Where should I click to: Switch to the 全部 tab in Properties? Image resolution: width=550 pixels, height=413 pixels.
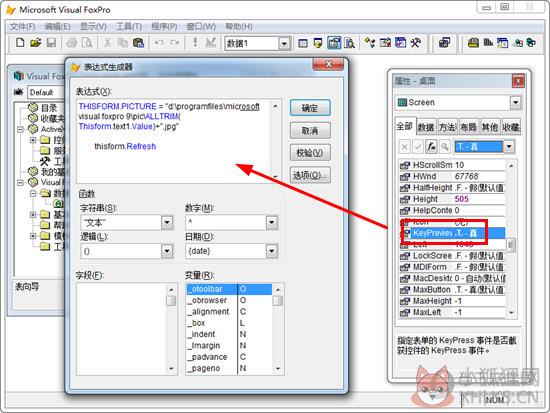[x=404, y=126]
